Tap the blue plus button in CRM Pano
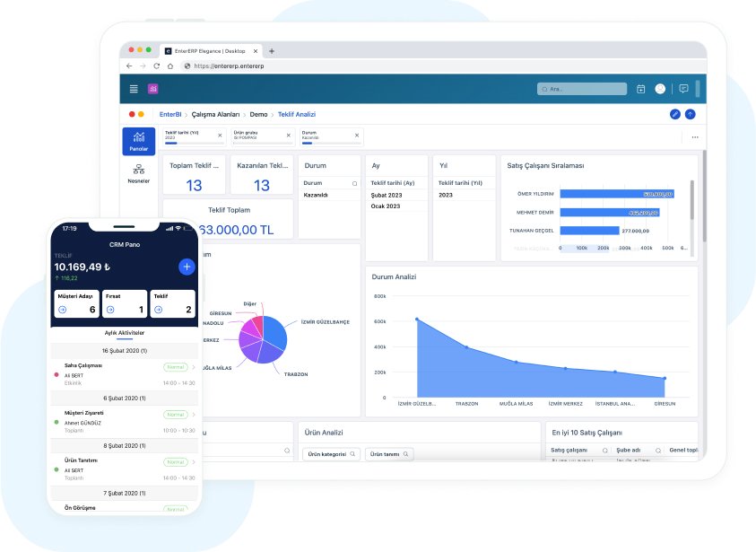Image resolution: width=756 pixels, height=552 pixels. point(187,267)
